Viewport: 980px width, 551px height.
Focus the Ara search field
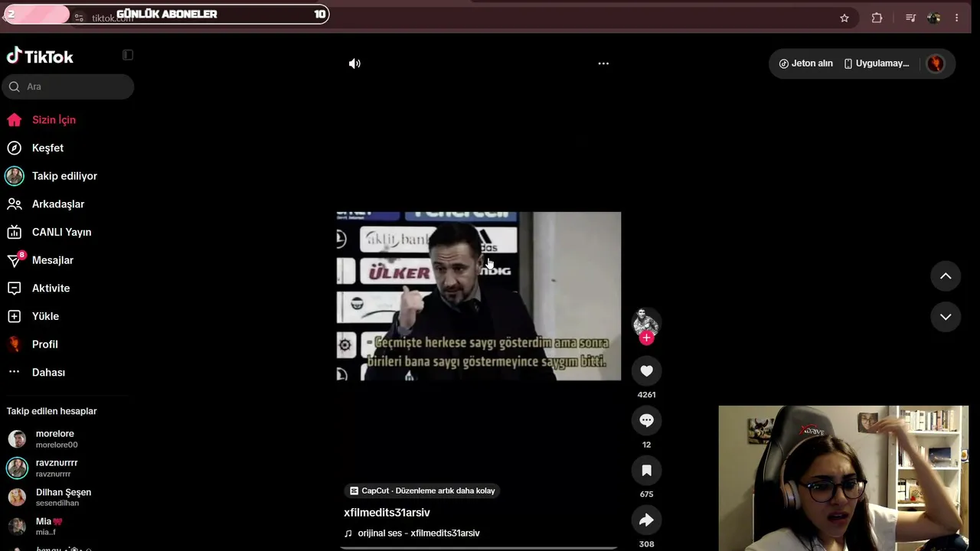point(68,86)
